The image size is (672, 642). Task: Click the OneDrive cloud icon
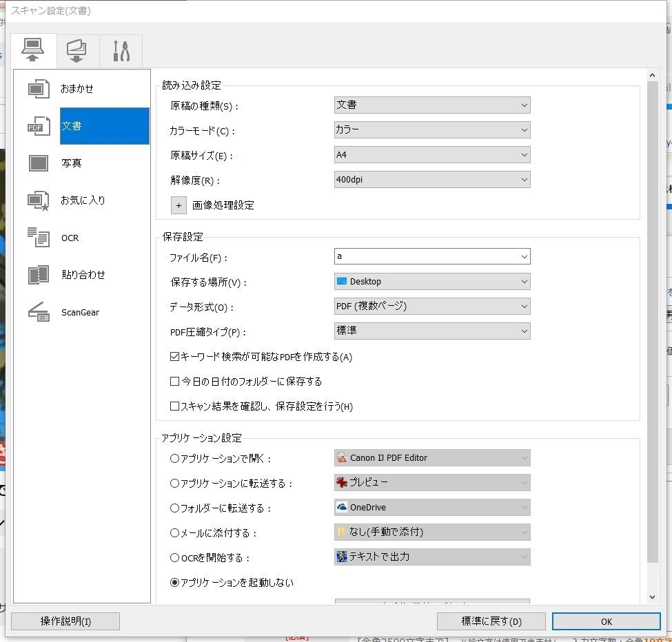point(342,508)
